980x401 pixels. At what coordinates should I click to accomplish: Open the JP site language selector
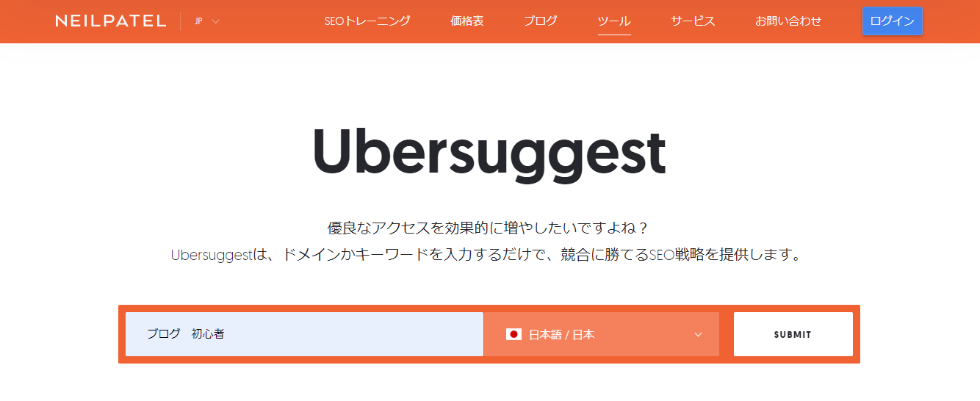[206, 21]
